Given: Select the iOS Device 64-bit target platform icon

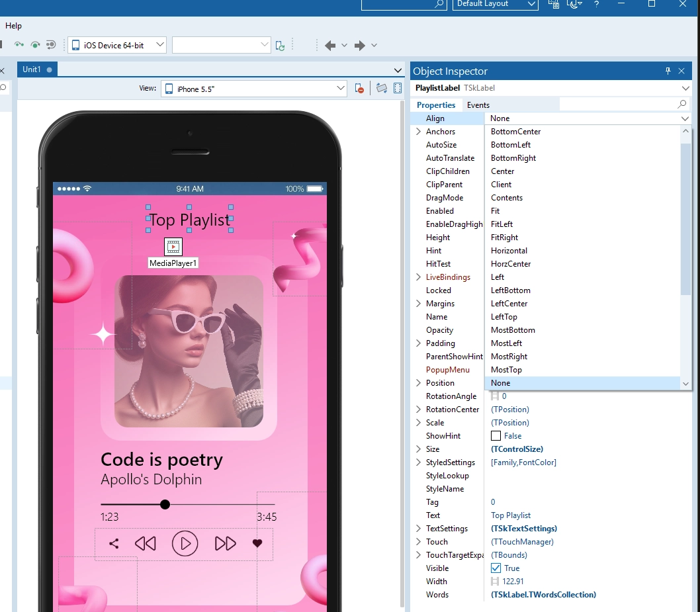Looking at the screenshot, I should pos(74,45).
